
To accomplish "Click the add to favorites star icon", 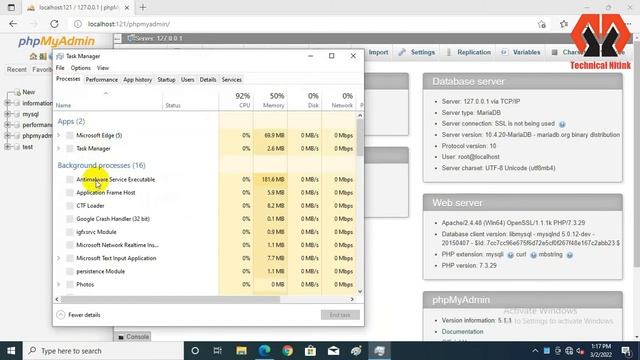I will pos(542,24).
